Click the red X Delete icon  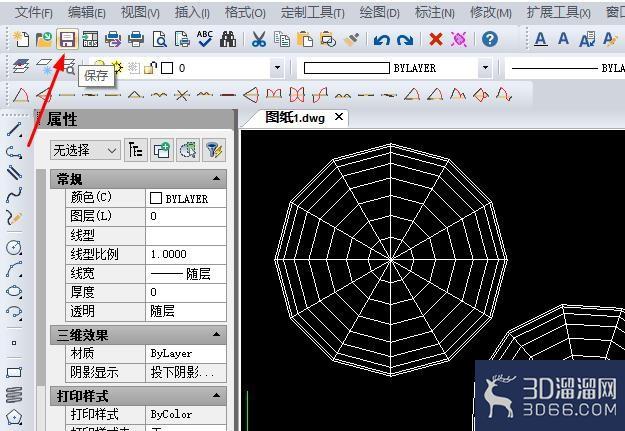pyautogui.click(x=436, y=39)
